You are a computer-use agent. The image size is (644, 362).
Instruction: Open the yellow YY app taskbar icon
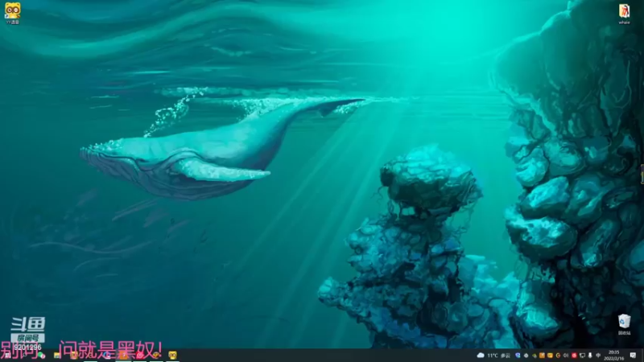[172, 355]
